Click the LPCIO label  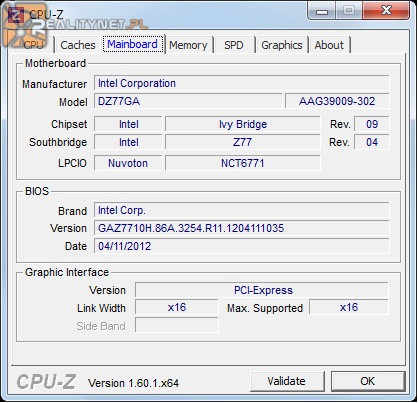point(72,163)
